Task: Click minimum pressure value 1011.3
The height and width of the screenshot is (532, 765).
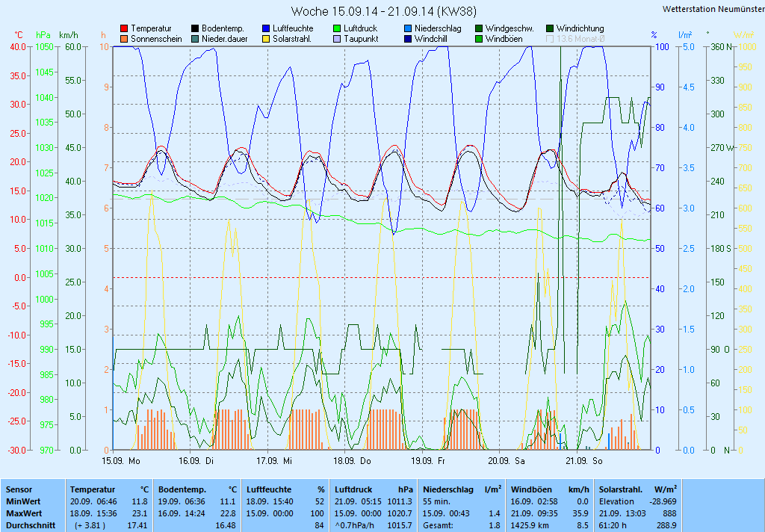Action: pos(400,501)
